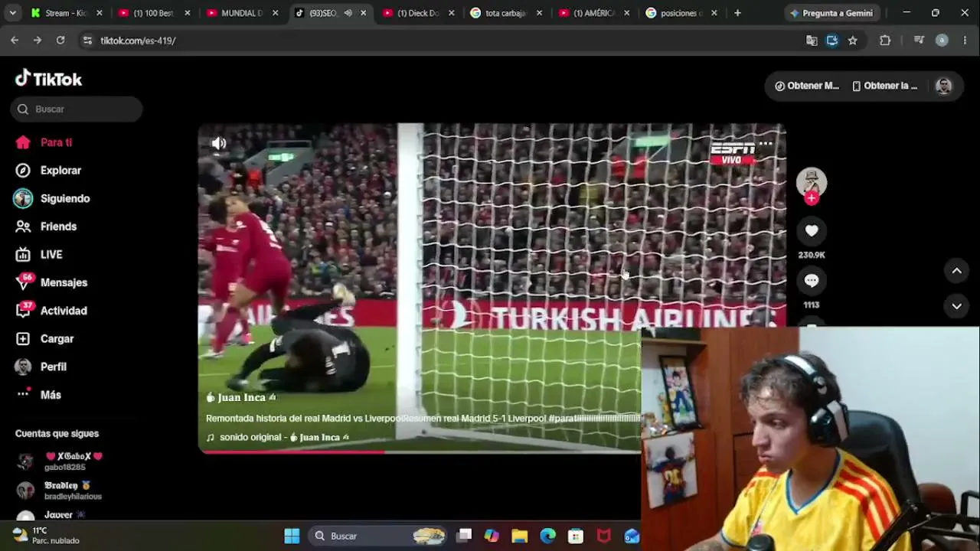Reload the TikTok page

pos(60,41)
